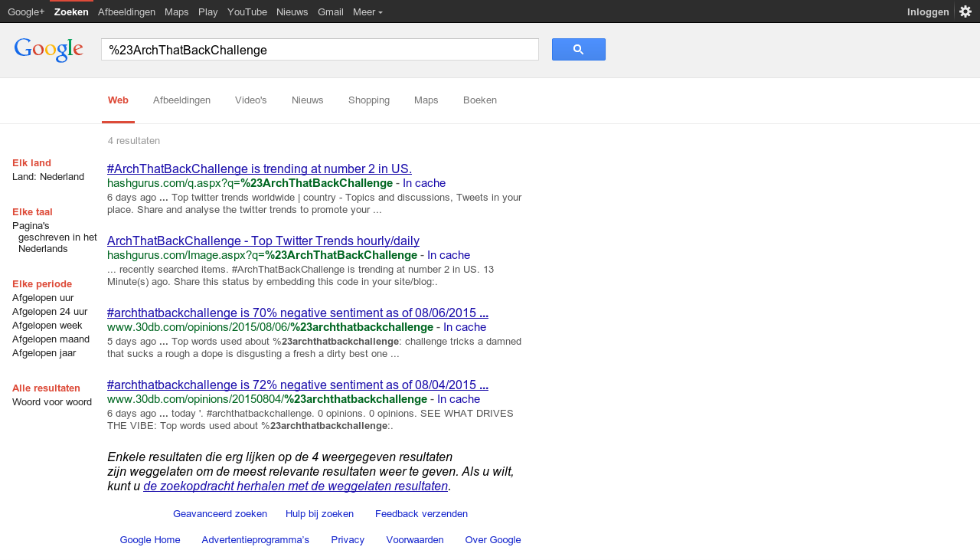Image resolution: width=980 pixels, height=560 pixels.
Task: Switch to the Nieuws results tab
Action: 308,100
